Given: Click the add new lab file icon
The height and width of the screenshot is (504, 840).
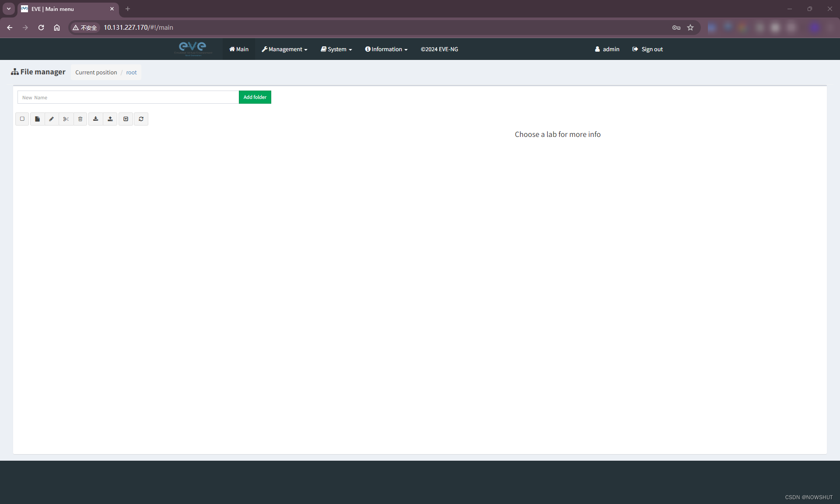Looking at the screenshot, I should pos(38,119).
